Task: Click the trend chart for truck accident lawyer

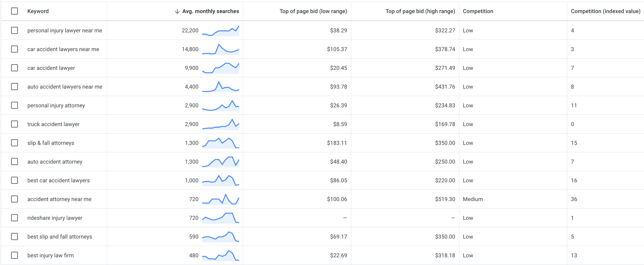Action: [220, 124]
